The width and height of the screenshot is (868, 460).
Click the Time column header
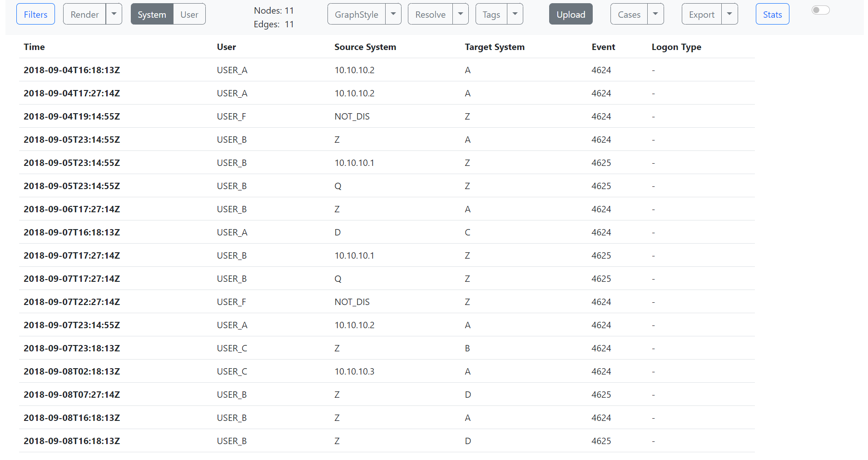pyautogui.click(x=34, y=47)
